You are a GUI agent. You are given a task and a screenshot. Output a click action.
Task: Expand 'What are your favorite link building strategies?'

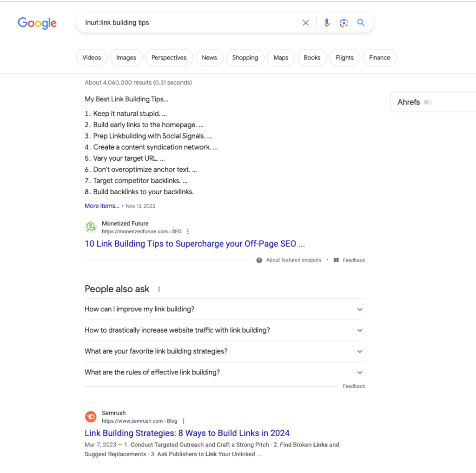(x=359, y=351)
